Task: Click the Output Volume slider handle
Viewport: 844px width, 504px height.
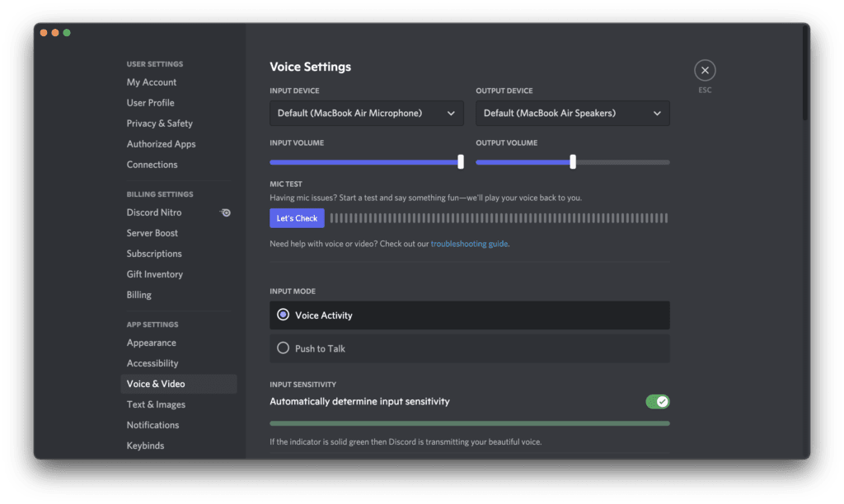Action: point(573,162)
